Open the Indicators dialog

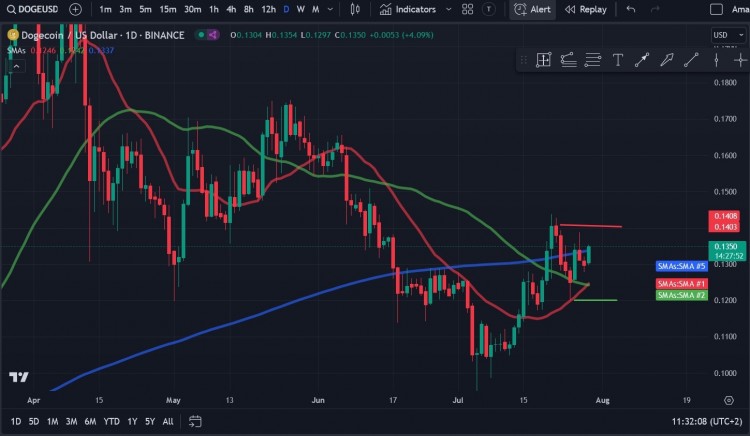coord(408,9)
